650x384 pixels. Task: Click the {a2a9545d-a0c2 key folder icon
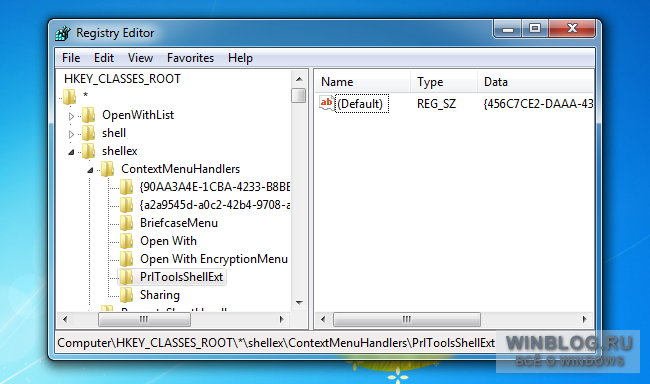(x=126, y=205)
